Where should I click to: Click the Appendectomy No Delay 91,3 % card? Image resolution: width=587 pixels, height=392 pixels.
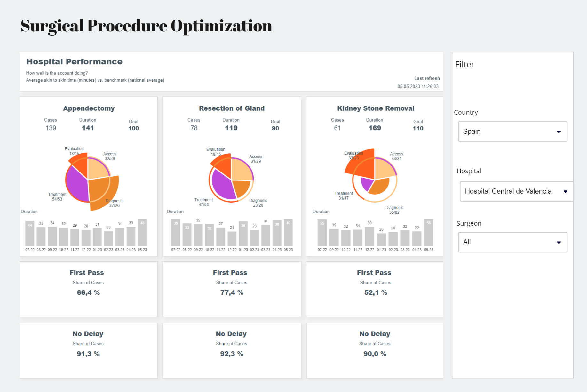(x=88, y=350)
